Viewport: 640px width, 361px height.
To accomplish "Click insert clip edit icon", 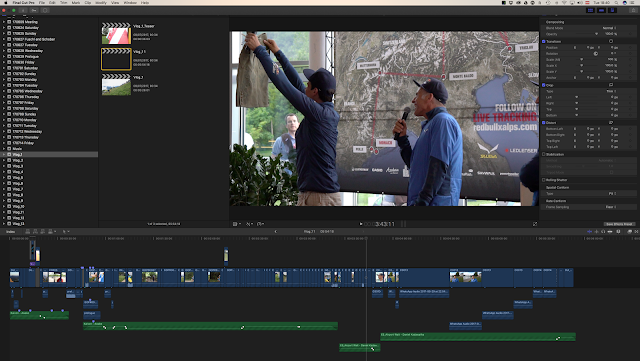I will (35, 232).
